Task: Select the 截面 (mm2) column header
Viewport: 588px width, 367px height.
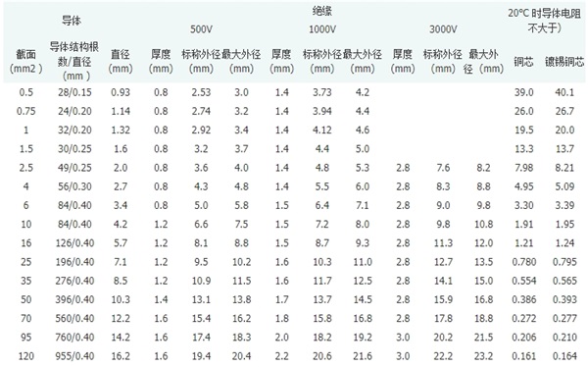Action: (25, 61)
